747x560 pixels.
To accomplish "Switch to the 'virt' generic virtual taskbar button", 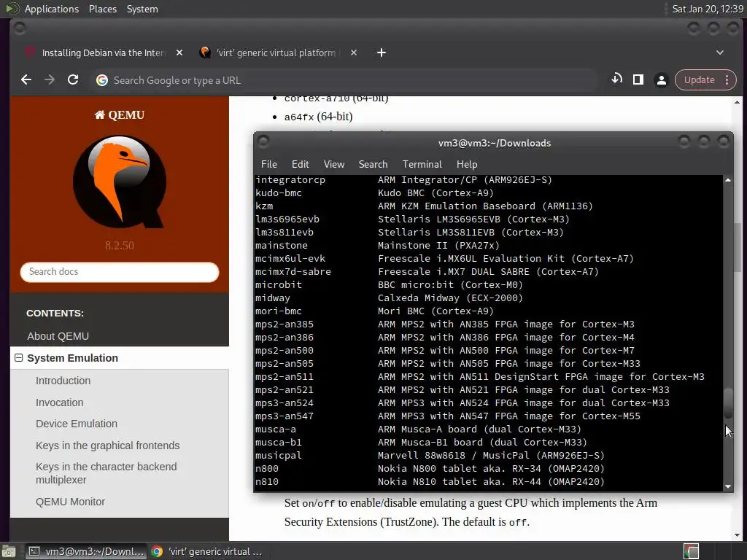I will (x=206, y=551).
